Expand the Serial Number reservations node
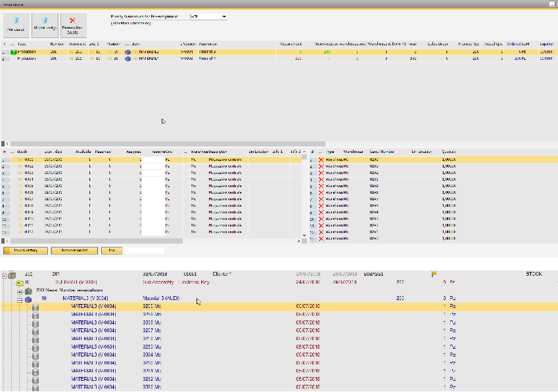Screen dimensions: 558x392 tap(20, 292)
